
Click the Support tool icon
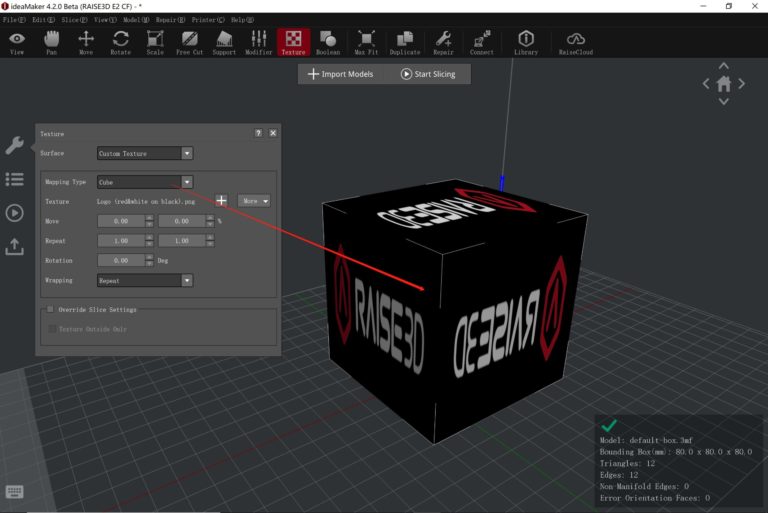point(224,41)
